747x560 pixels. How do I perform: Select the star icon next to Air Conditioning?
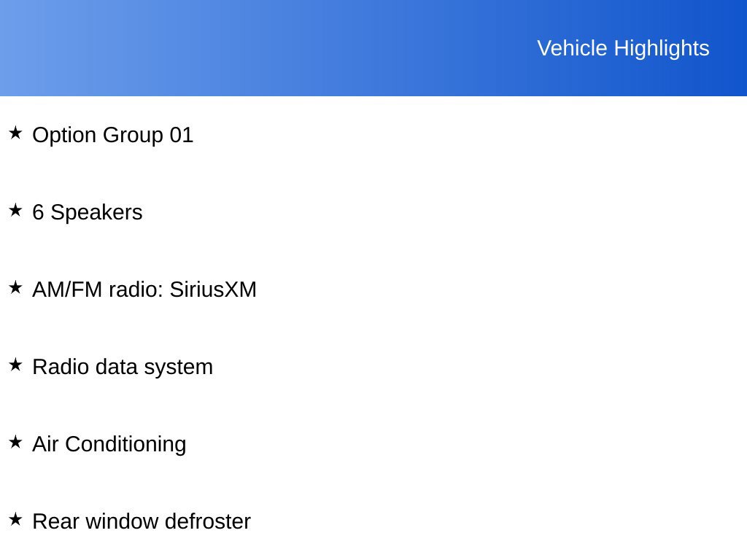[15, 442]
